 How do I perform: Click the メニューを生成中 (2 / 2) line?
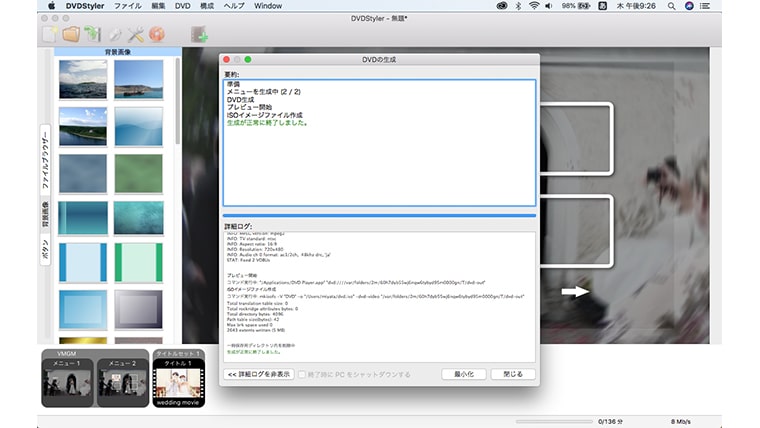pos(264,92)
